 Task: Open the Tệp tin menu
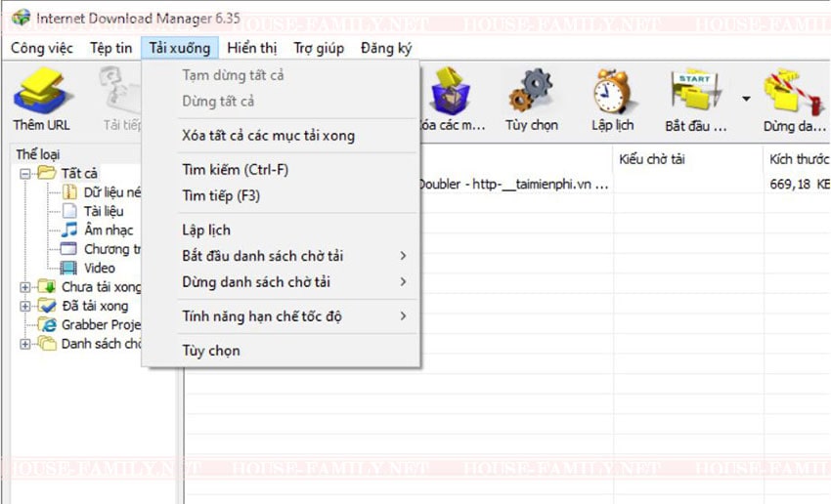click(x=110, y=48)
